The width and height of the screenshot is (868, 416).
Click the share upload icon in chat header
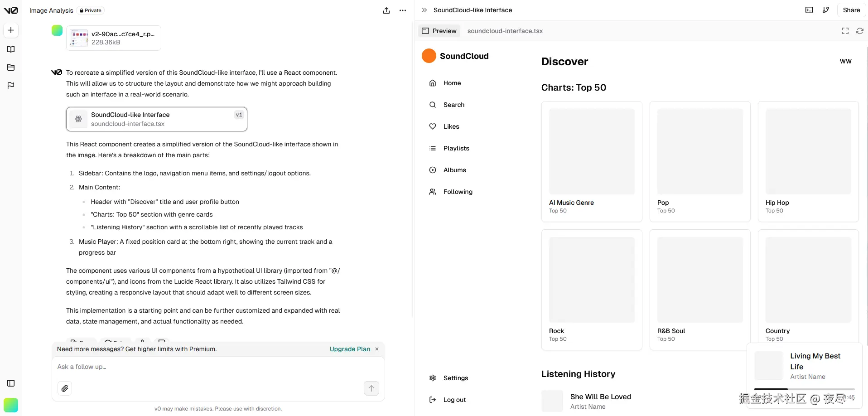coord(386,10)
